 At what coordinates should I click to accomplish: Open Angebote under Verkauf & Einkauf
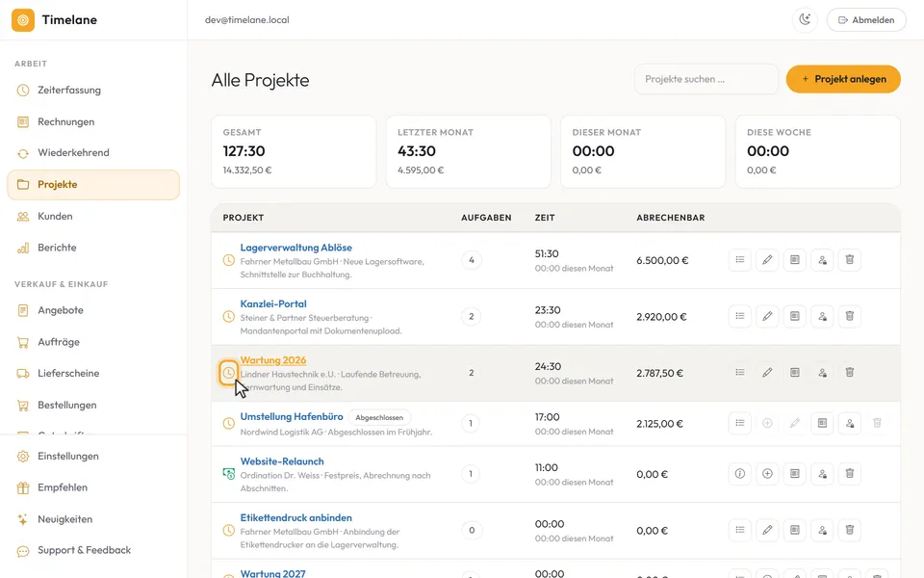93,310
